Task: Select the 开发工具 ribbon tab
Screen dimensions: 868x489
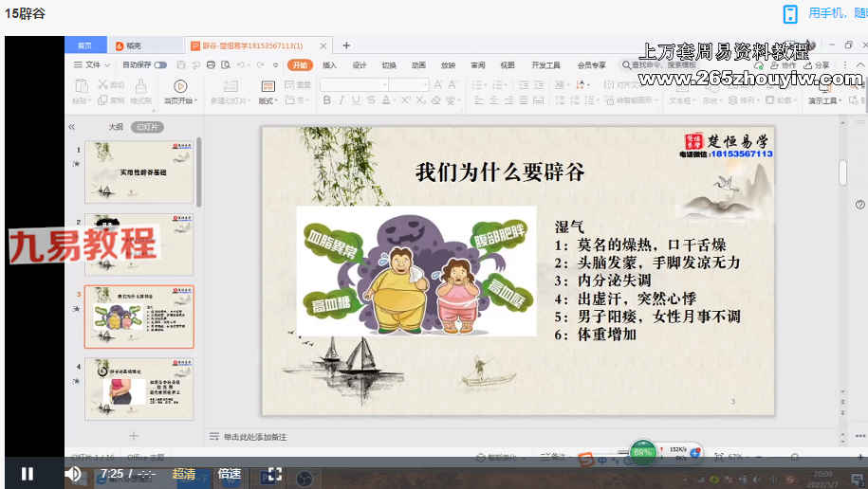Action: click(x=545, y=64)
